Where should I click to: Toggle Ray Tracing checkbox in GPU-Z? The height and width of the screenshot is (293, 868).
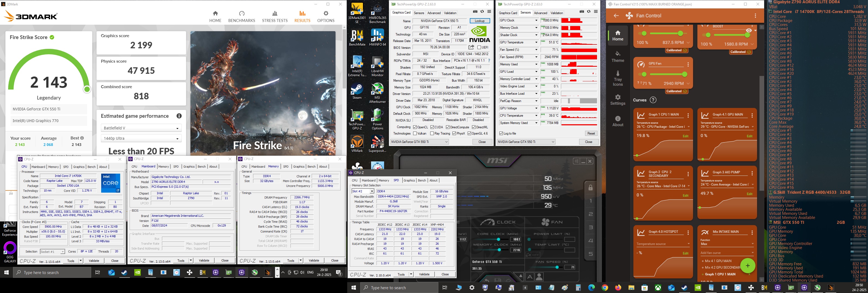click(x=432, y=133)
